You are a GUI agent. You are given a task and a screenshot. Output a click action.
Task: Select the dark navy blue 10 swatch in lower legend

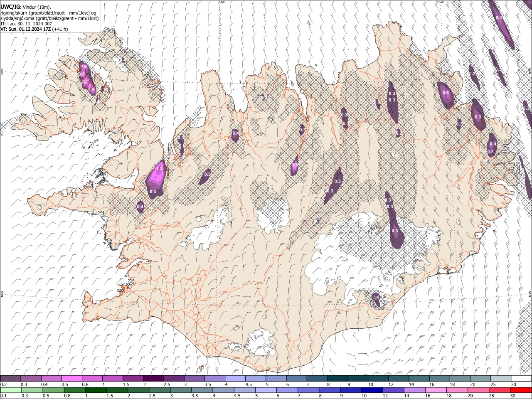371,390
